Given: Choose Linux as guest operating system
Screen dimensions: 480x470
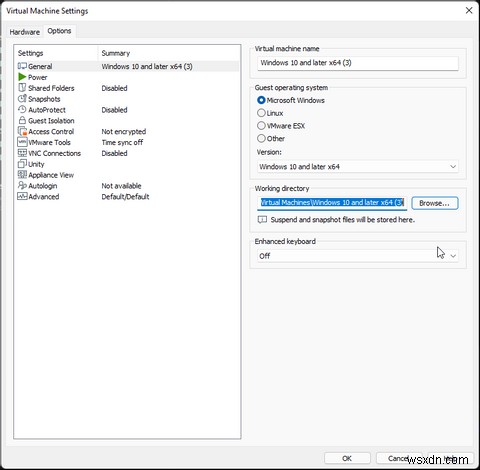Looking at the screenshot, I should click(x=261, y=113).
